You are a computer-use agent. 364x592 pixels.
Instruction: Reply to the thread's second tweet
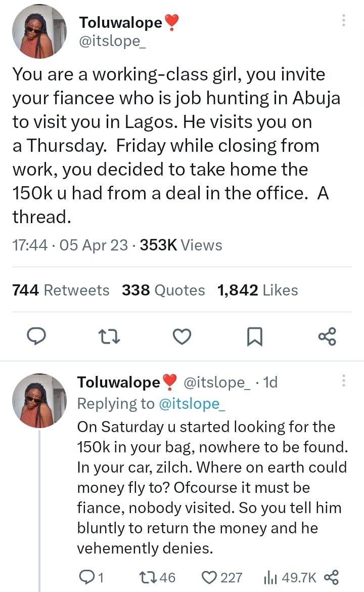(x=90, y=577)
